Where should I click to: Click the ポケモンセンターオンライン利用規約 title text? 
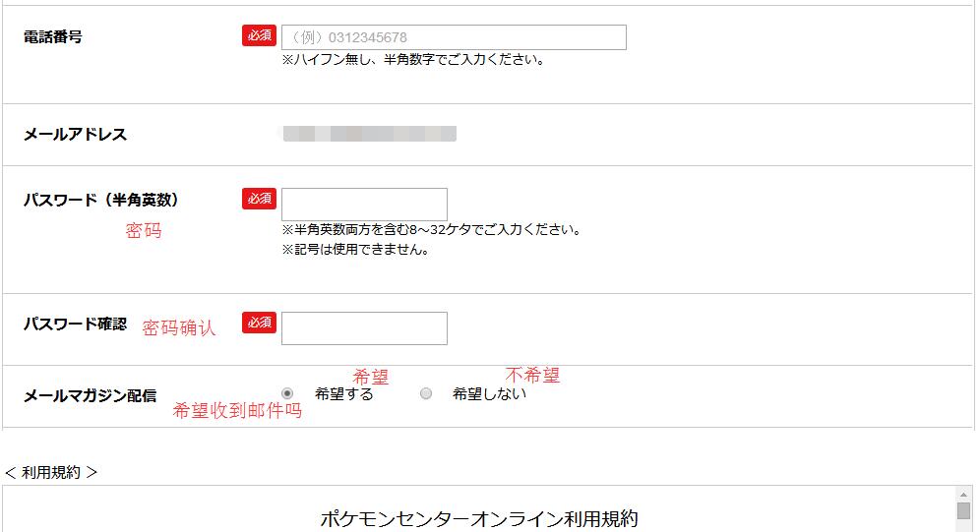[479, 518]
